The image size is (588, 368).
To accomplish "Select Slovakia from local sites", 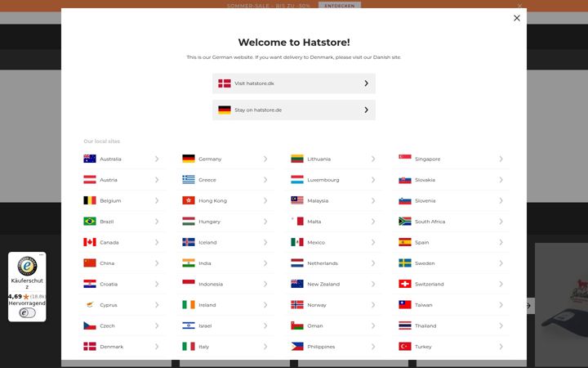I will pyautogui.click(x=451, y=180).
